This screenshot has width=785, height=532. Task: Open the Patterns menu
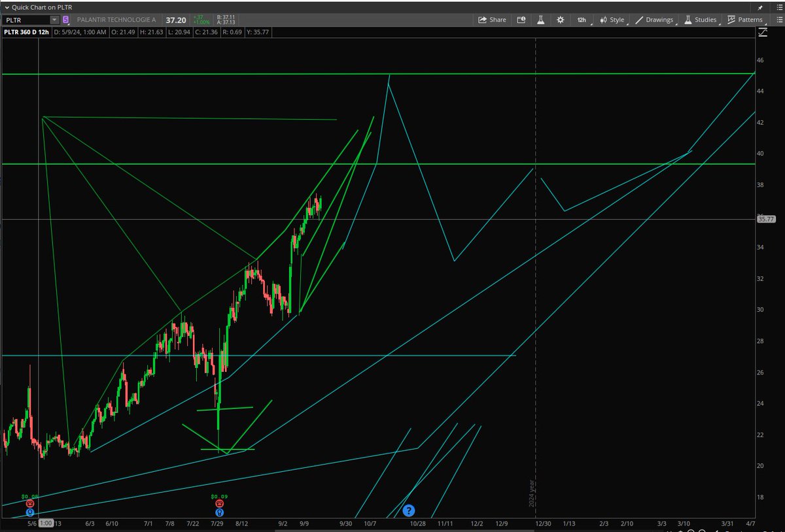(745, 20)
